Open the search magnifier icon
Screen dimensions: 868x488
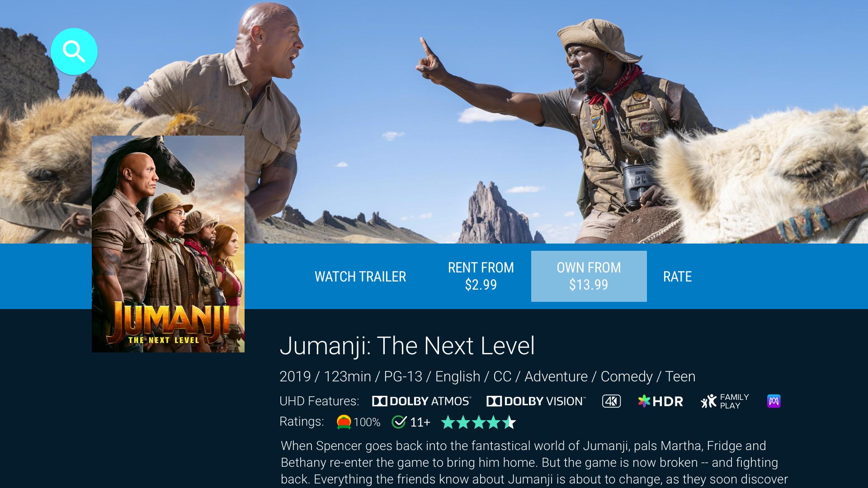[74, 52]
